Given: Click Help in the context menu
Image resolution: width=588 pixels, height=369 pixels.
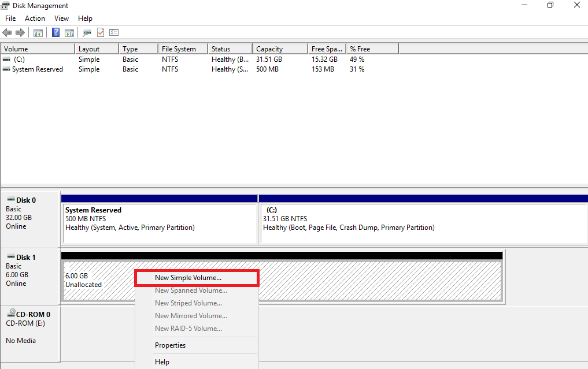Looking at the screenshot, I should [162, 362].
